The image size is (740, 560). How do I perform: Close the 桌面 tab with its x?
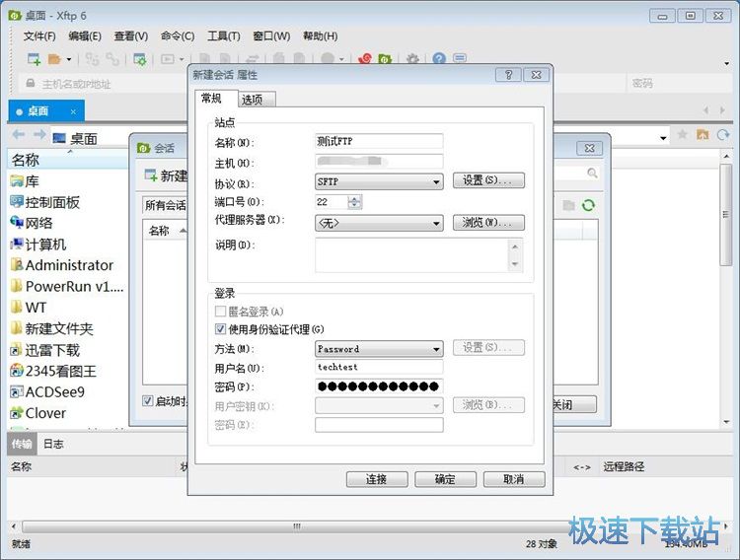click(x=73, y=111)
